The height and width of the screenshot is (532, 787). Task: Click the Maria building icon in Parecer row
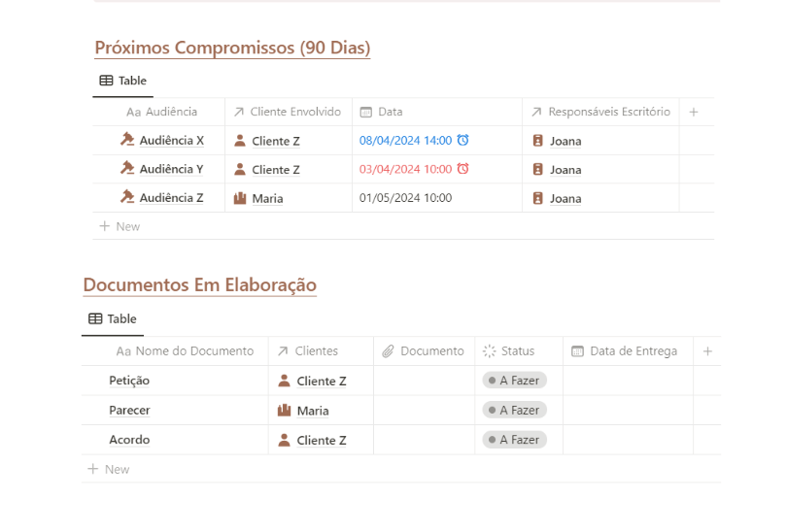[x=284, y=411]
